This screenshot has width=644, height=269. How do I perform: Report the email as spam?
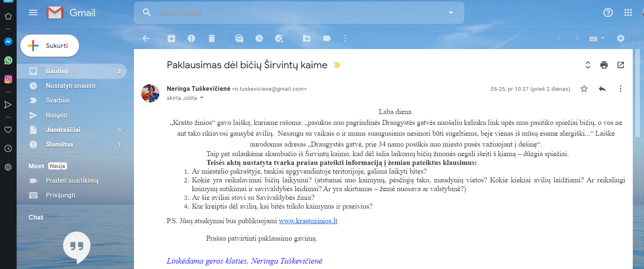coord(191,38)
